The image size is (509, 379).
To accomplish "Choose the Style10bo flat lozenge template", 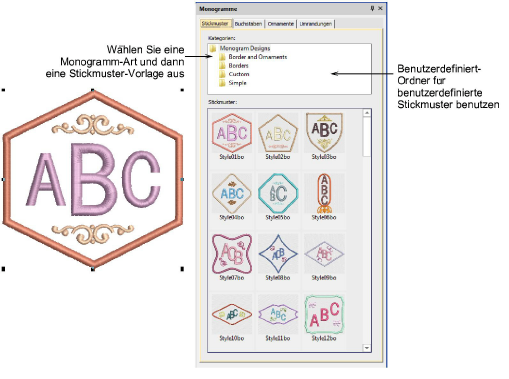I will (232, 318).
